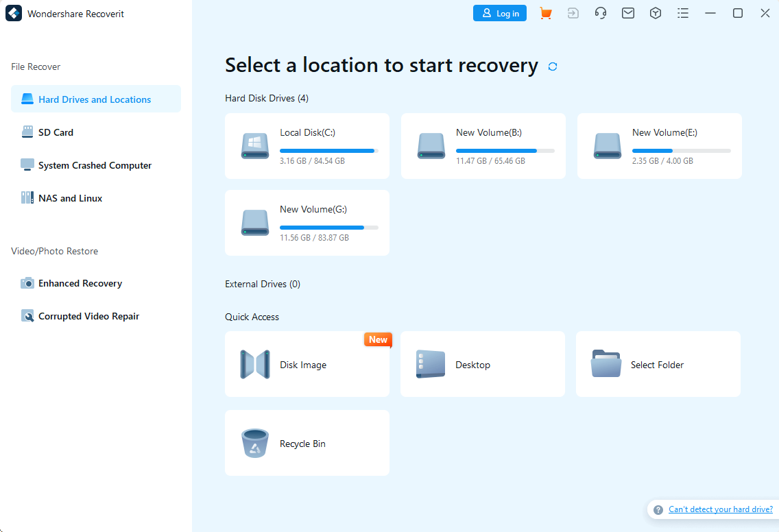The width and height of the screenshot is (779, 532).
Task: Click New Volume(G:) usage bar
Action: point(329,228)
